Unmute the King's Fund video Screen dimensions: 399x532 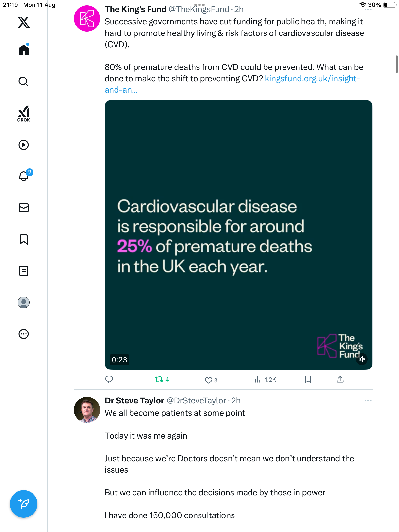[362, 359]
